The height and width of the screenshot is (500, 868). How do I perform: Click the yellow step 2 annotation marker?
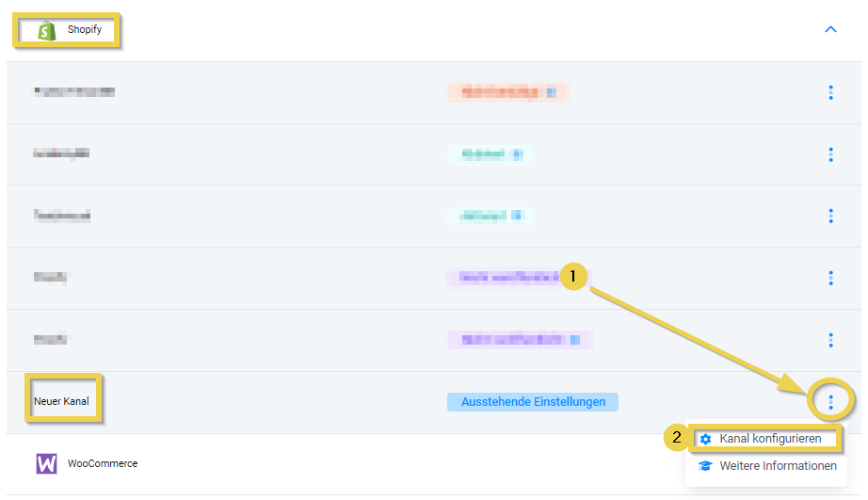677,438
